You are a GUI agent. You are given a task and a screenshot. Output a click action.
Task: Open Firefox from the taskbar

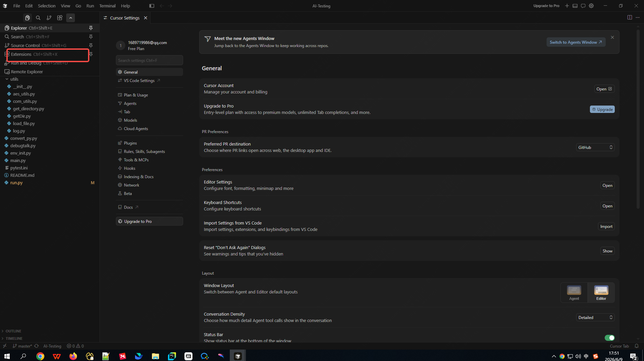pos(73,356)
